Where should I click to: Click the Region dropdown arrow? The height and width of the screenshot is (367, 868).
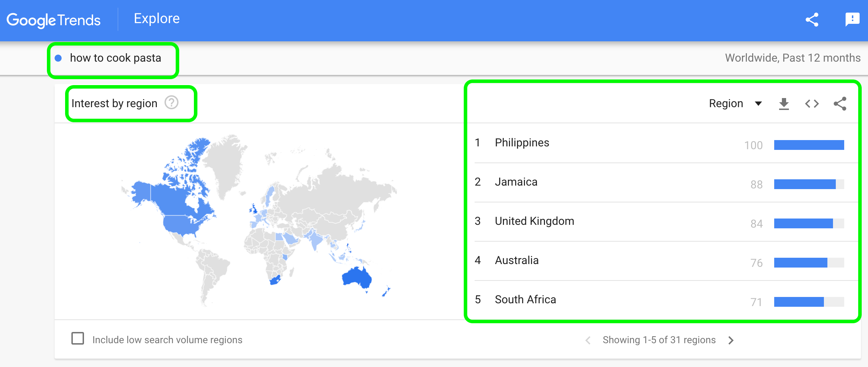tap(758, 104)
